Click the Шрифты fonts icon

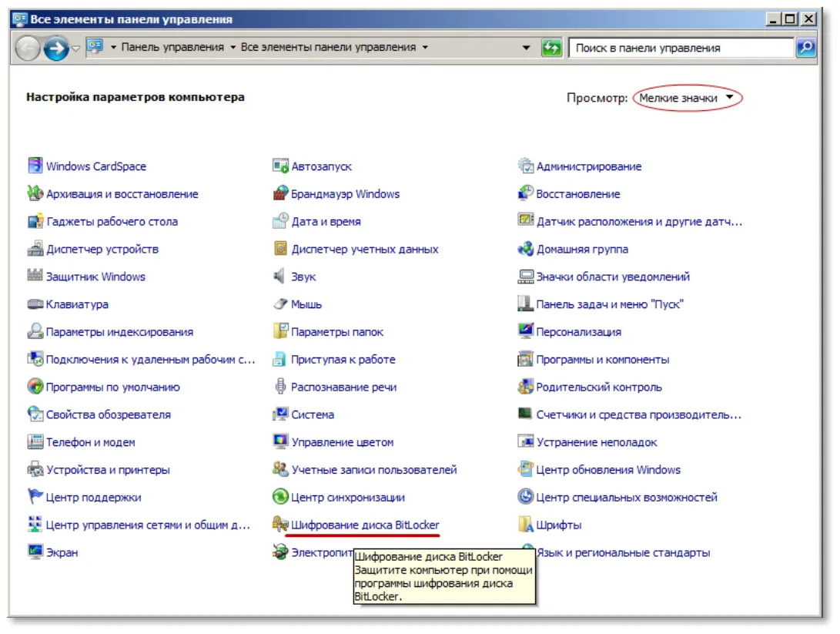526,524
